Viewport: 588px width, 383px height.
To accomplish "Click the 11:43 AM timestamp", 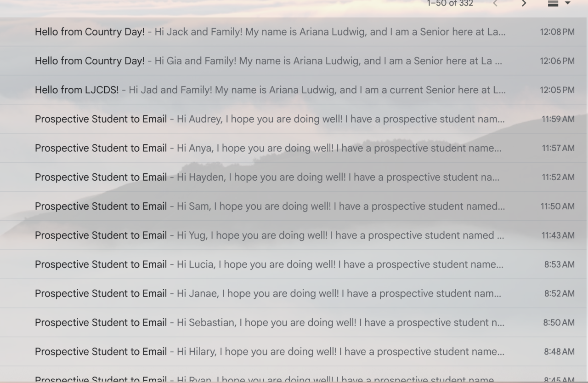I will (558, 235).
